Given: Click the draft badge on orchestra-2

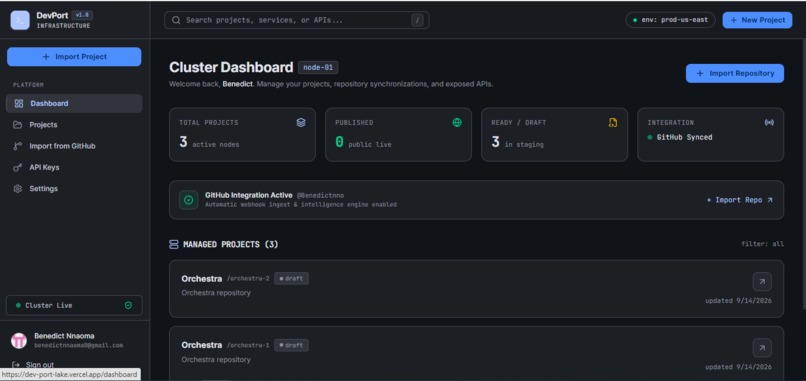Looking at the screenshot, I should (x=291, y=279).
